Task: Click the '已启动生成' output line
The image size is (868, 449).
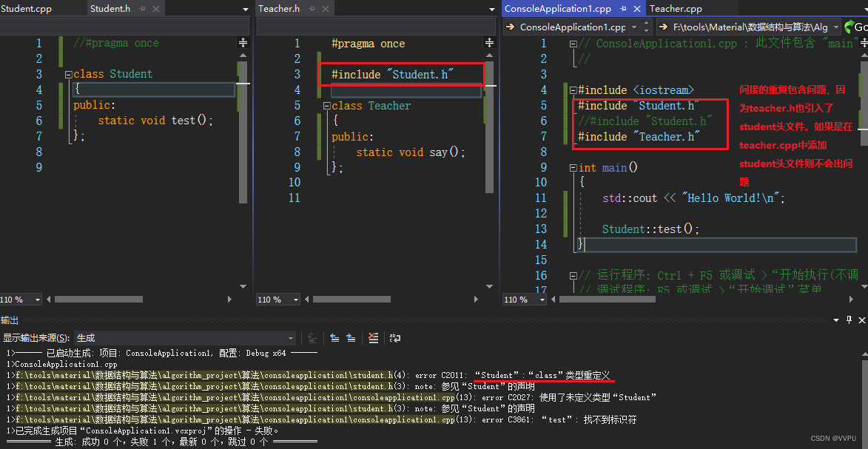Action: pos(162,354)
